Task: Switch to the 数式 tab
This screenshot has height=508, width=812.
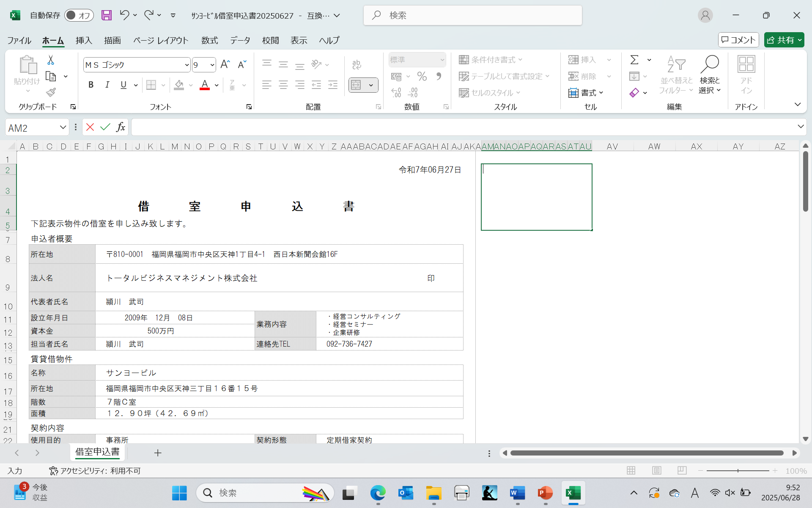Action: pyautogui.click(x=209, y=40)
